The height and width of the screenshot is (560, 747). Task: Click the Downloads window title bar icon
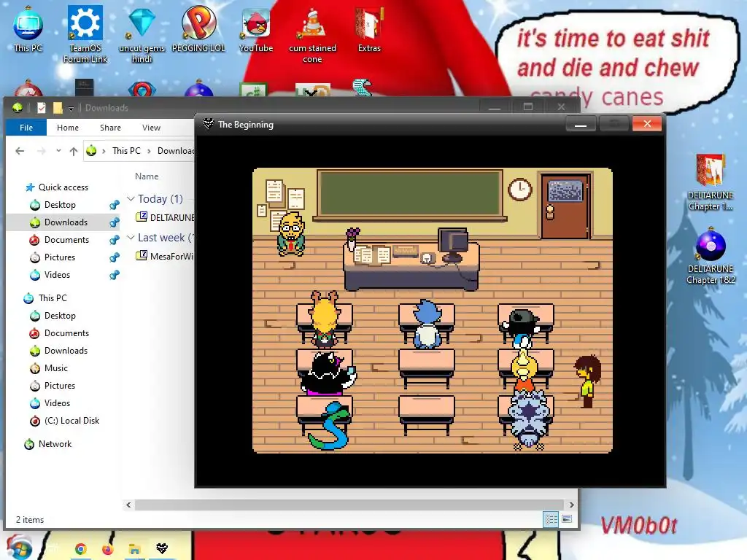pyautogui.click(x=18, y=108)
